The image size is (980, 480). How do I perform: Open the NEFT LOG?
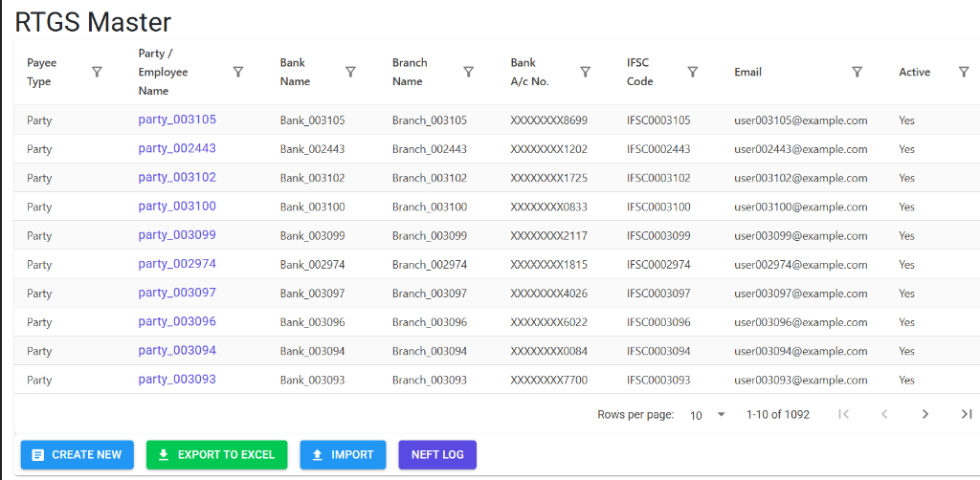[x=437, y=454]
